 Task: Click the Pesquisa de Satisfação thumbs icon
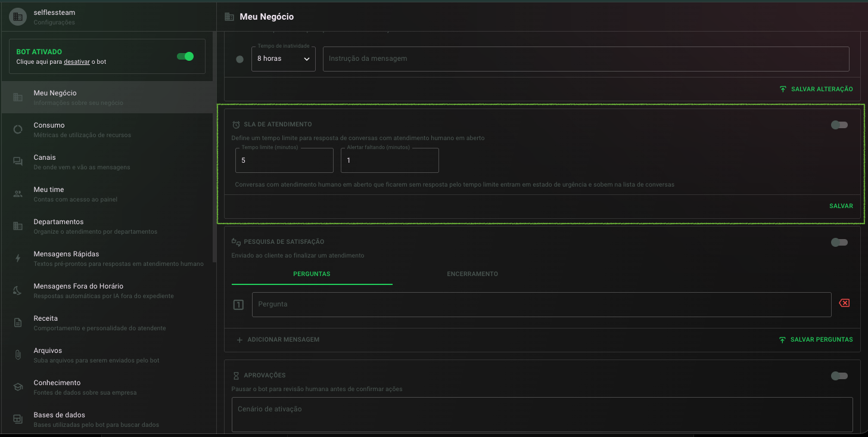(237, 242)
